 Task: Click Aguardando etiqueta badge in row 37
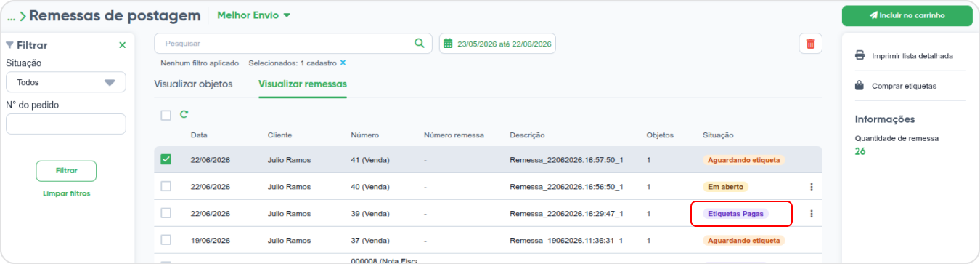[x=743, y=240]
